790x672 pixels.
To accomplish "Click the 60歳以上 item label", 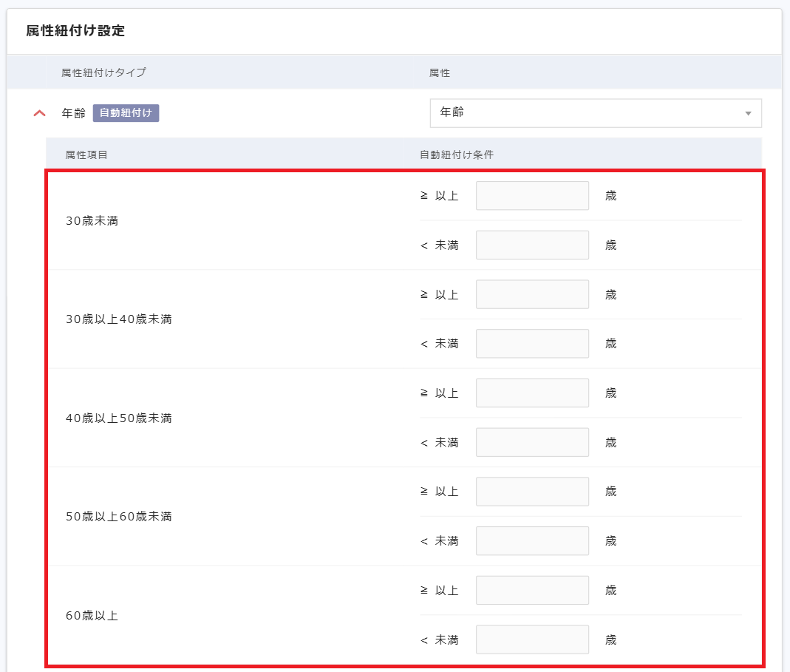I will 92,615.
